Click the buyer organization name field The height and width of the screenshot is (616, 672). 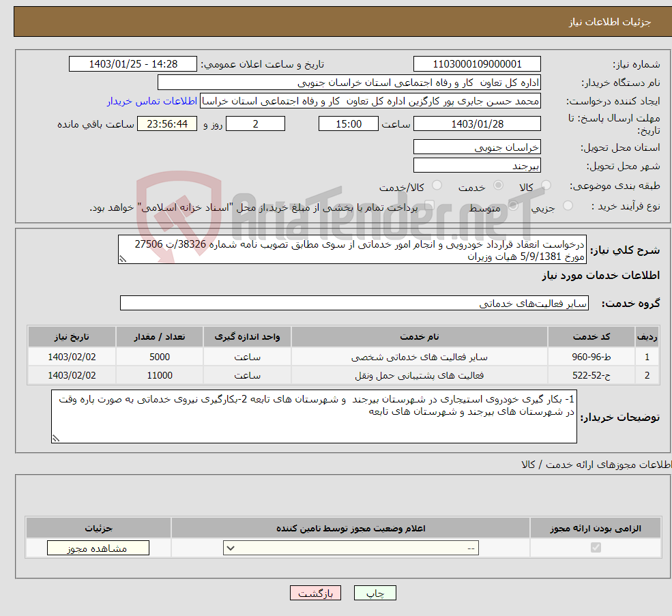tap(349, 83)
